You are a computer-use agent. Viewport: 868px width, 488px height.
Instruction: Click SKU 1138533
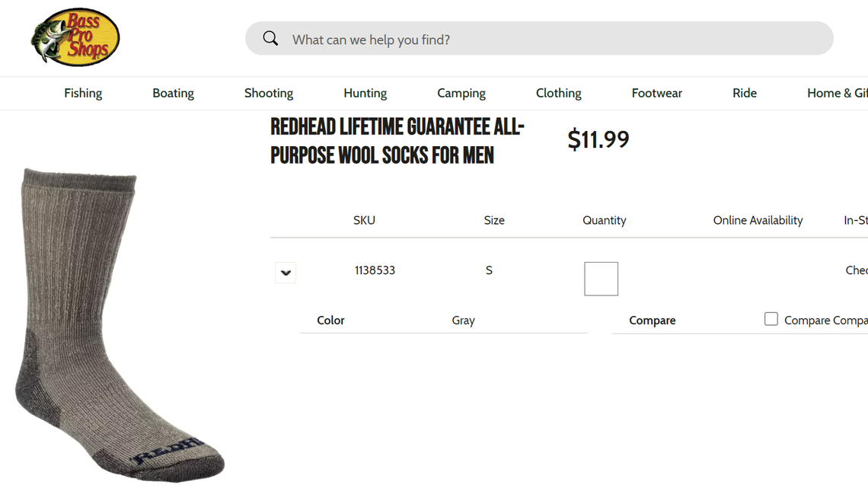tap(375, 270)
